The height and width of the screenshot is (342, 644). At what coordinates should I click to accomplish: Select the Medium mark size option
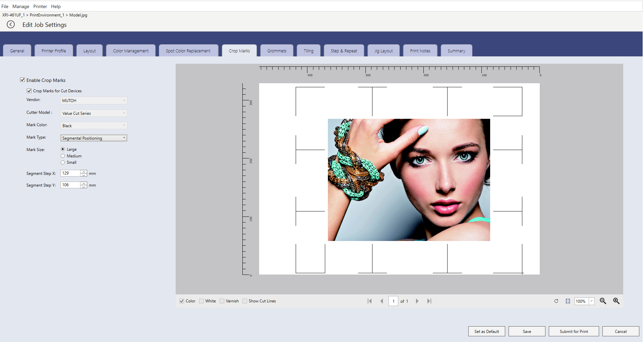63,156
